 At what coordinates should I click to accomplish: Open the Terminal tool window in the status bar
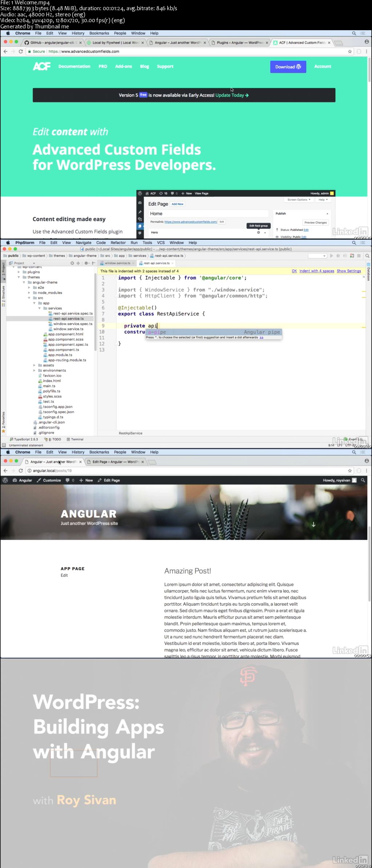click(75, 439)
